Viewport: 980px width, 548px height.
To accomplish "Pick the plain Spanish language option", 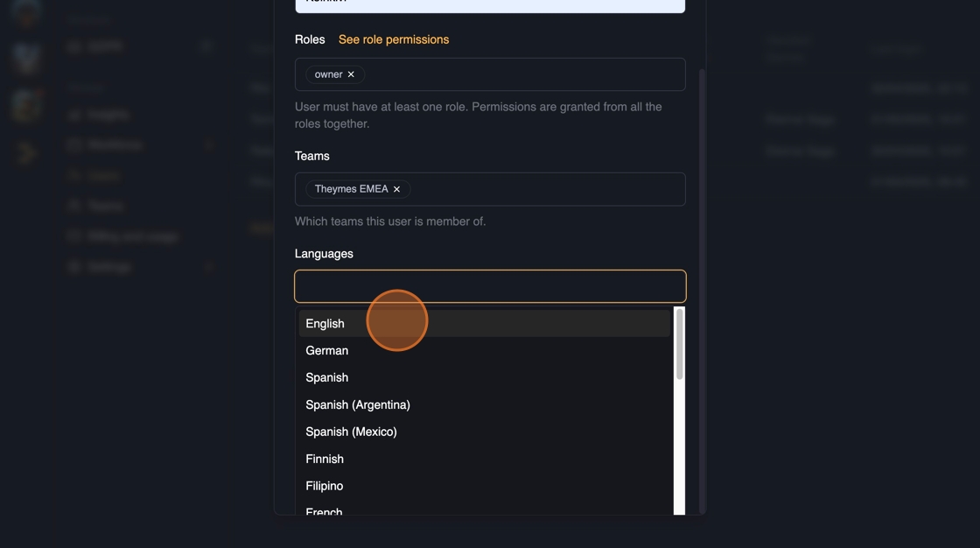I will (327, 378).
